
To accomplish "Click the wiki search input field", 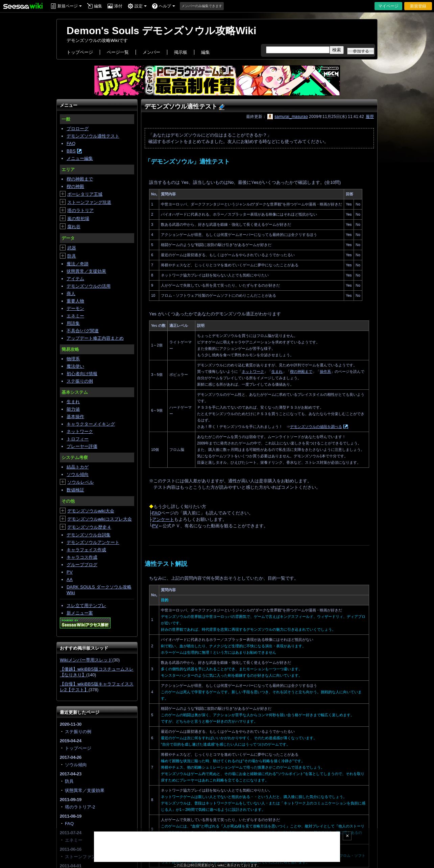I will coord(297,50).
